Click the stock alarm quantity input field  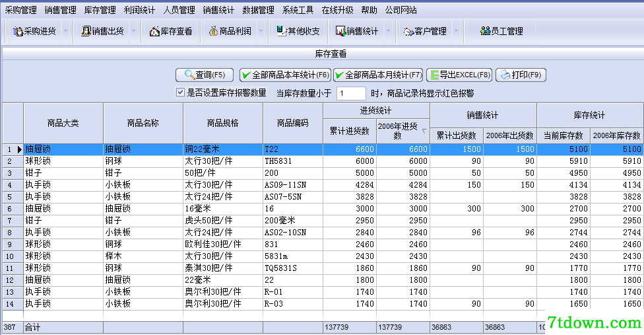[351, 93]
